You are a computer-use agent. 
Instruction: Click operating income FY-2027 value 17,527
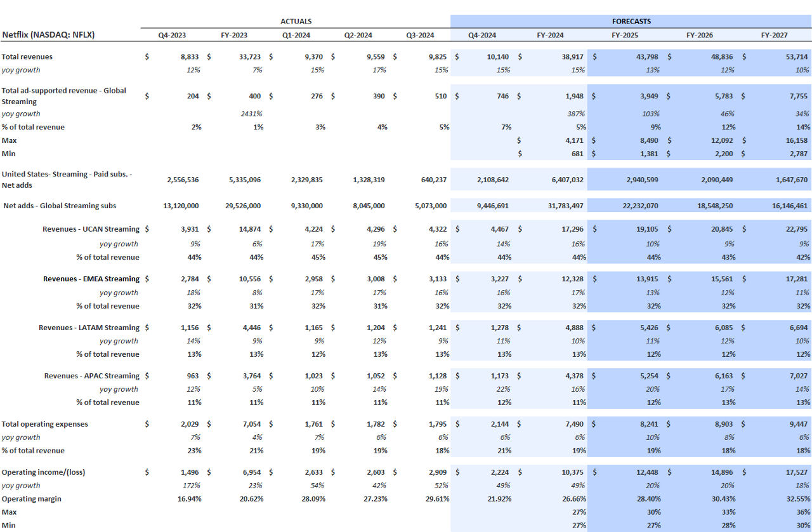coord(796,473)
